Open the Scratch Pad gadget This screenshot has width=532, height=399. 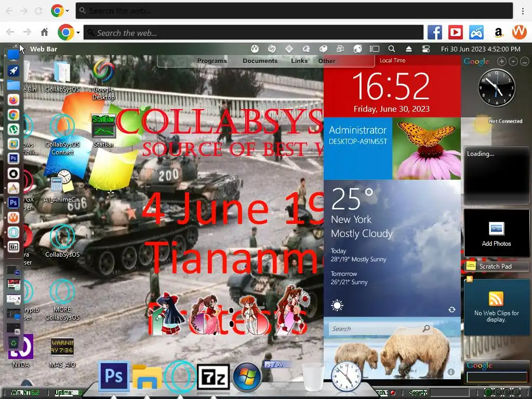495,267
